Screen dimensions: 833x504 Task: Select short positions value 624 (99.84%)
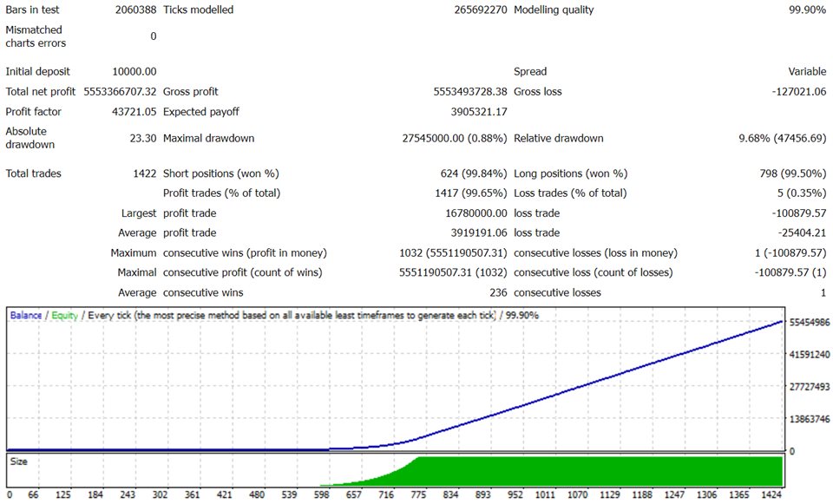474,173
